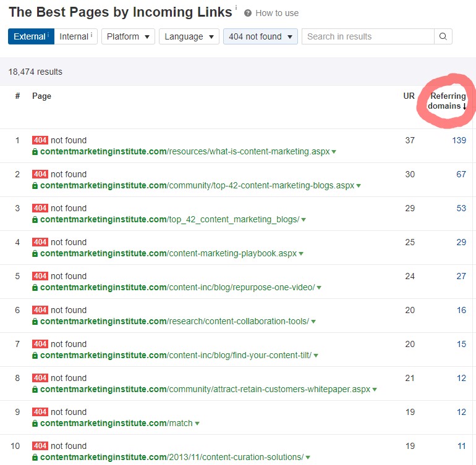Screen dimensions: 476x465
Task: Expand arrow after /match URL
Action: (197, 424)
